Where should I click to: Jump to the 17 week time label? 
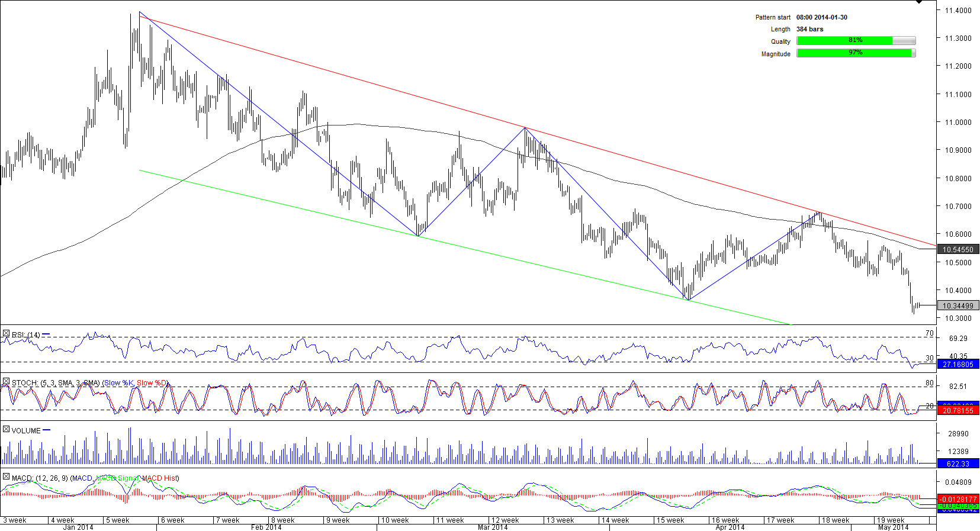[x=780, y=520]
